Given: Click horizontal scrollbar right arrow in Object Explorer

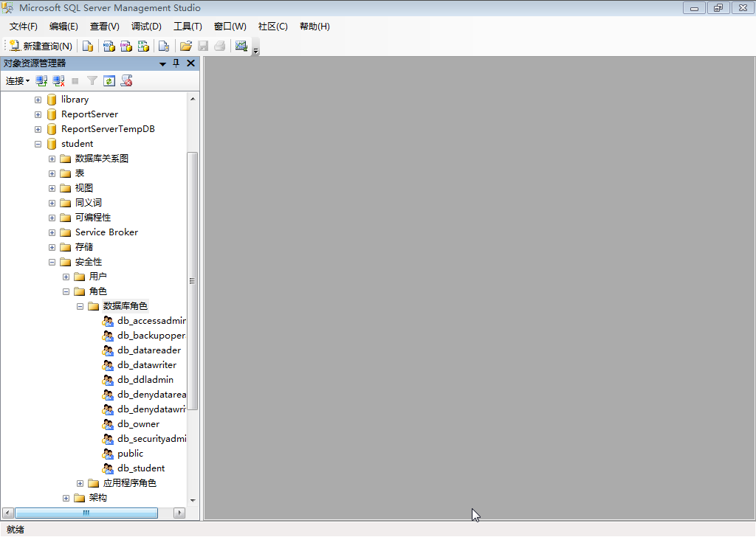Looking at the screenshot, I should coord(179,513).
